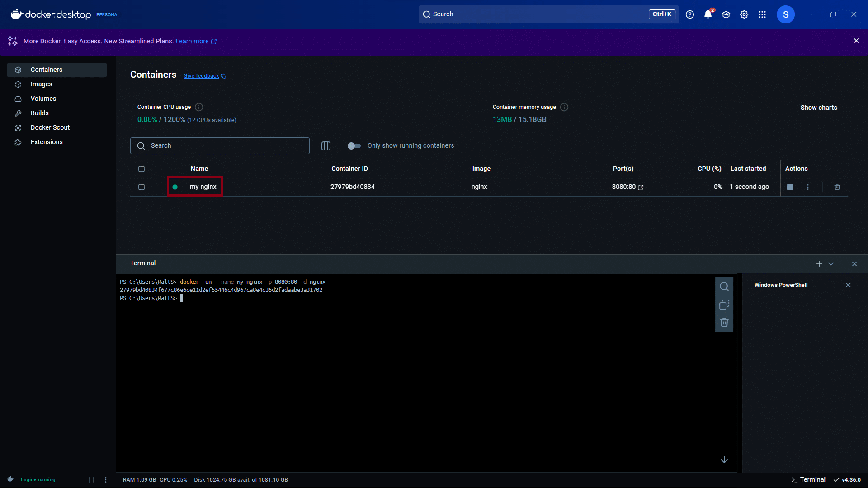Click the Show charts button
This screenshot has height=488, width=868.
pos(819,108)
